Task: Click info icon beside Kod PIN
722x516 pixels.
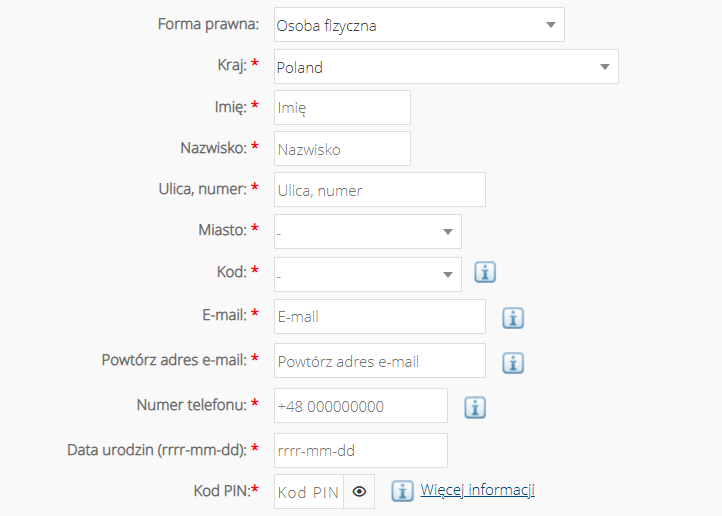Action: pyautogui.click(x=402, y=491)
